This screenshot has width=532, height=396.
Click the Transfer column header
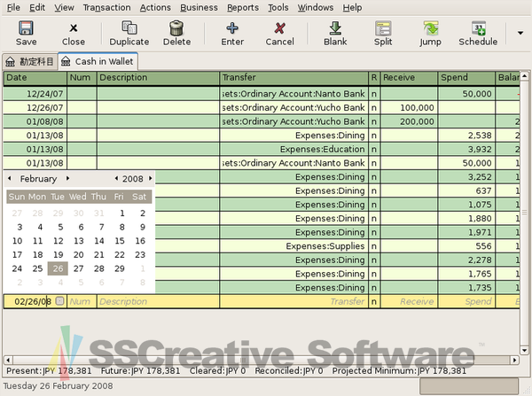[x=293, y=78]
